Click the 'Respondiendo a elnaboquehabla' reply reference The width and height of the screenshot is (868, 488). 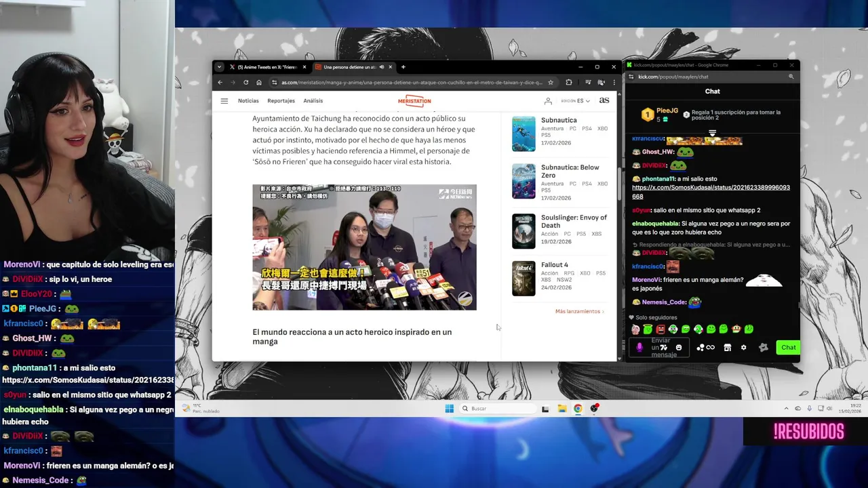pyautogui.click(x=711, y=245)
